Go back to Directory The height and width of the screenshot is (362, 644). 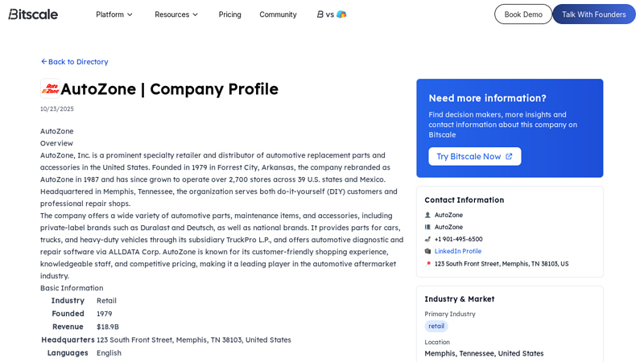74,62
